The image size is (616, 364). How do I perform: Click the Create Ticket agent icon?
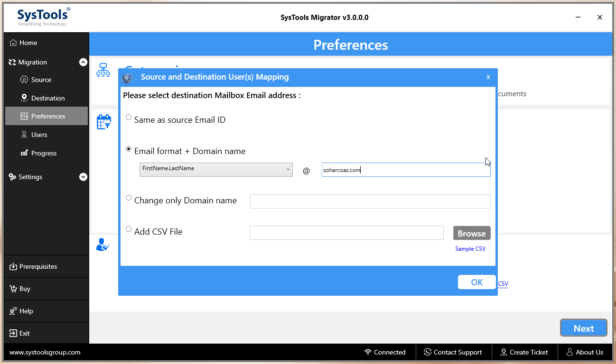pos(504,352)
